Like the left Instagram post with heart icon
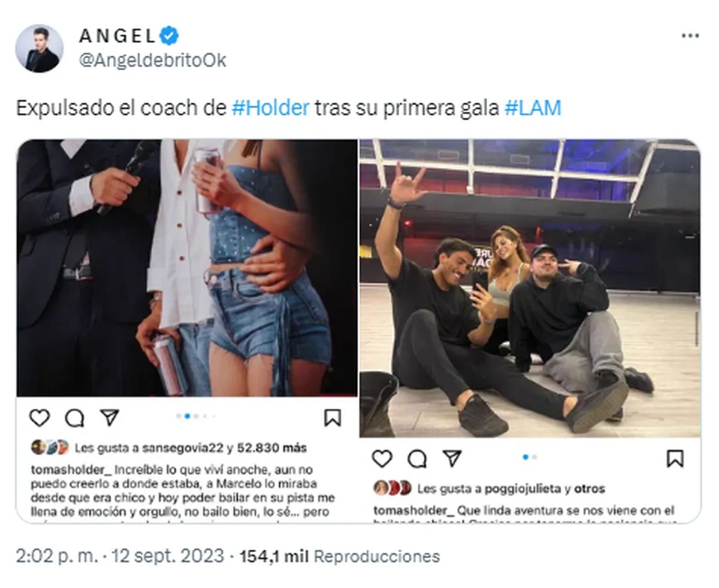This screenshot has width=719, height=588. click(x=40, y=417)
